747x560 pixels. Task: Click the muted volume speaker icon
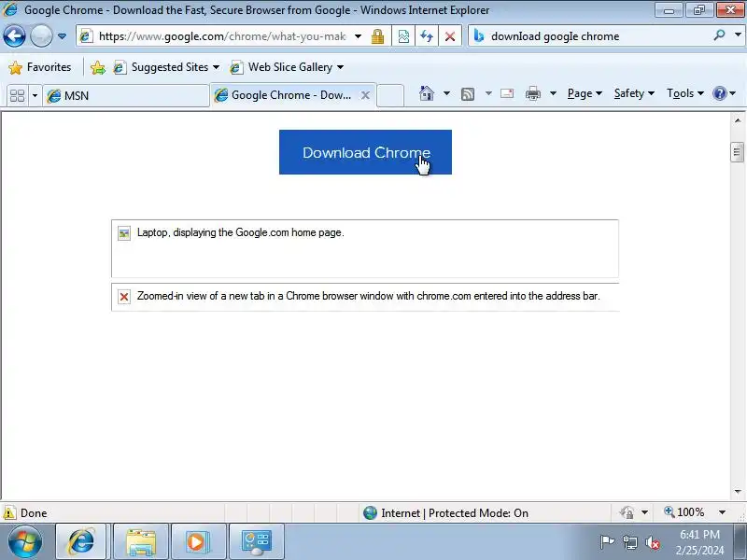coord(652,542)
